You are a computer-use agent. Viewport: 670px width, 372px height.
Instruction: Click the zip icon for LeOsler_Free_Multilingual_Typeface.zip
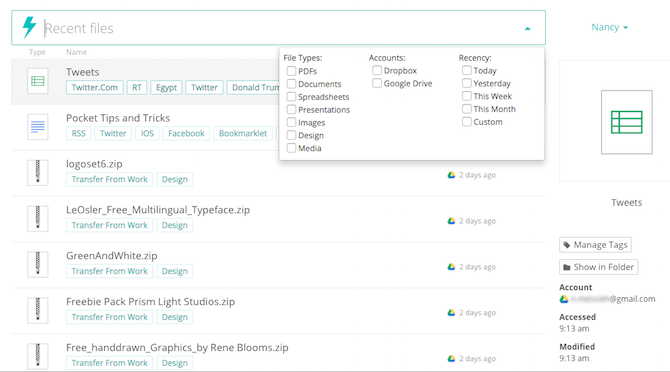tap(38, 218)
